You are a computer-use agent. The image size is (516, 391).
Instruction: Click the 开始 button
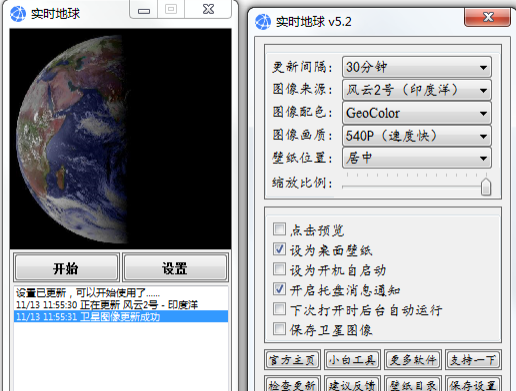coord(66,268)
